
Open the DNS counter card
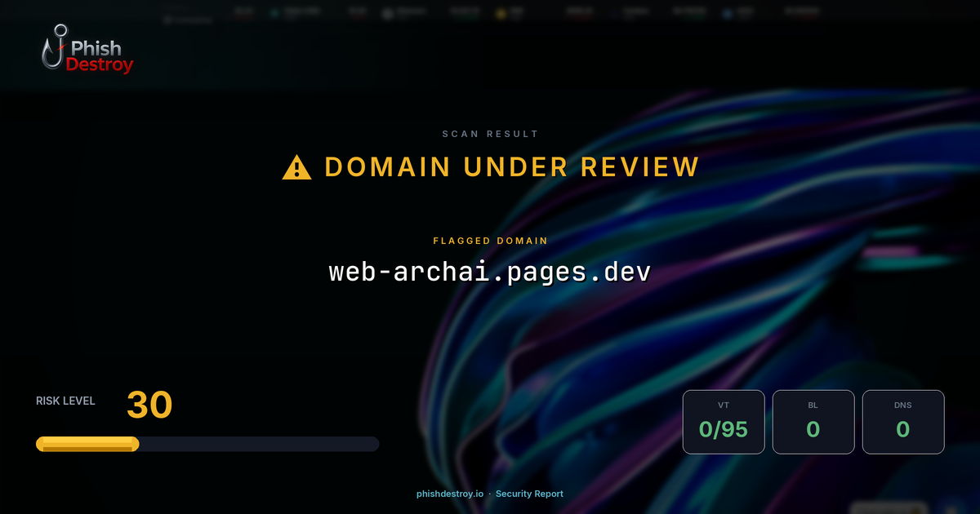[x=903, y=422]
